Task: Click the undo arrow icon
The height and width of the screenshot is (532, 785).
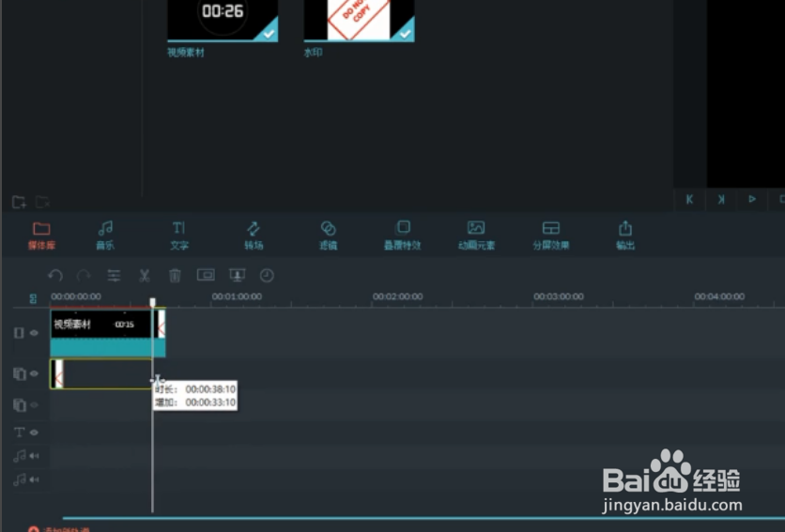Action: tap(55, 275)
